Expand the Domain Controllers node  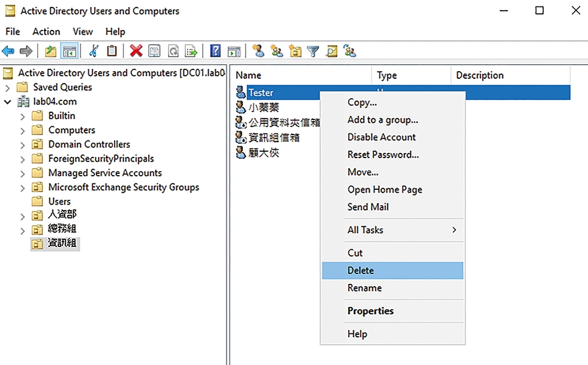point(22,145)
